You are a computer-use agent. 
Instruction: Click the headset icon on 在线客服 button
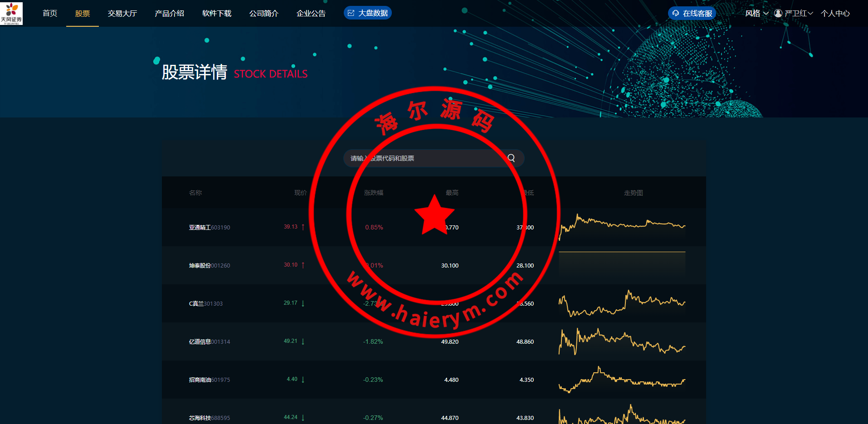tap(676, 13)
